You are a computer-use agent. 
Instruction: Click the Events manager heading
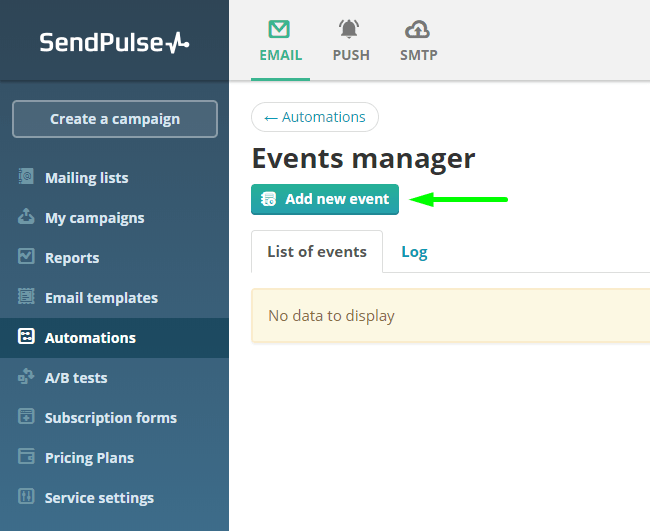pyautogui.click(x=363, y=159)
